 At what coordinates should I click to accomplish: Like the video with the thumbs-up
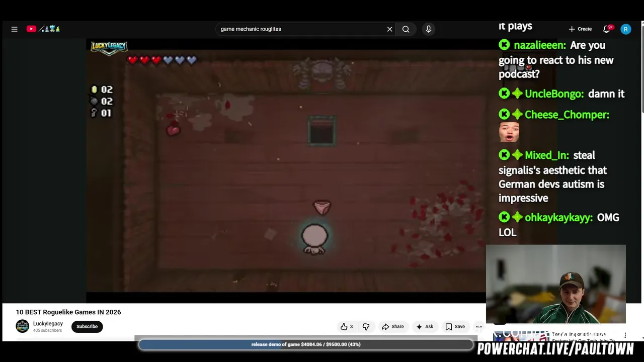coord(347,327)
